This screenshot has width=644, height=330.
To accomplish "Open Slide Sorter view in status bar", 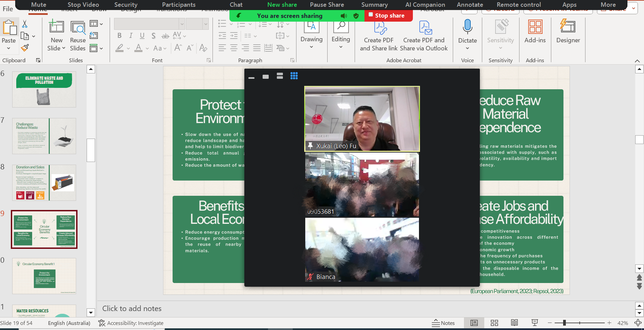I will point(494,323).
